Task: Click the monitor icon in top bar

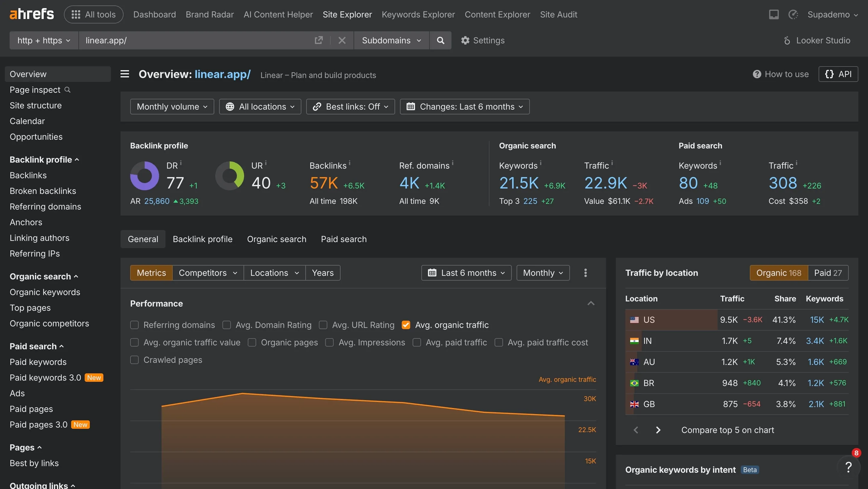Action: 774,14
